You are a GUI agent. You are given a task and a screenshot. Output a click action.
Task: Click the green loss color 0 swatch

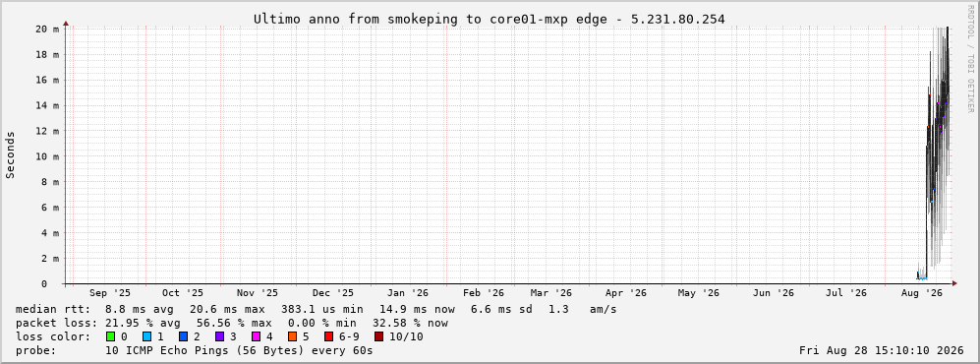111,337
